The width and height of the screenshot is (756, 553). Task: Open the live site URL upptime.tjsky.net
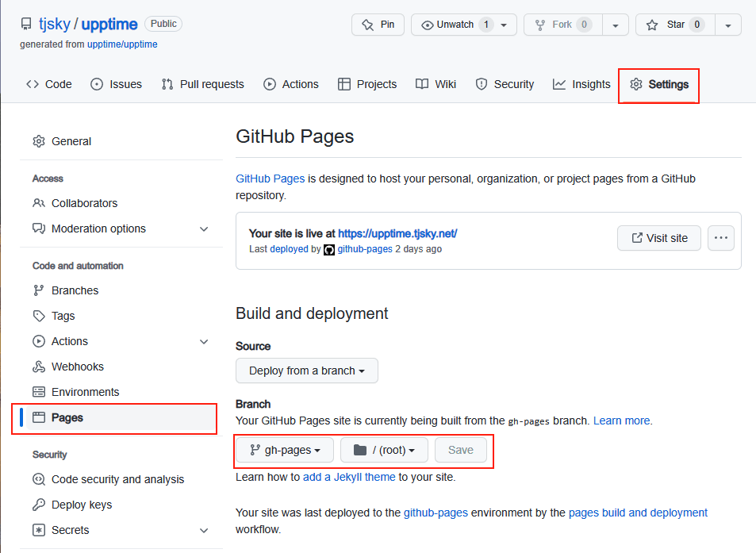[x=397, y=233]
